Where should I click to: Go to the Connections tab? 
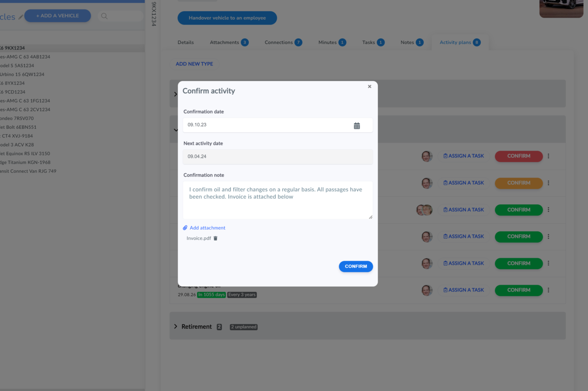(283, 43)
